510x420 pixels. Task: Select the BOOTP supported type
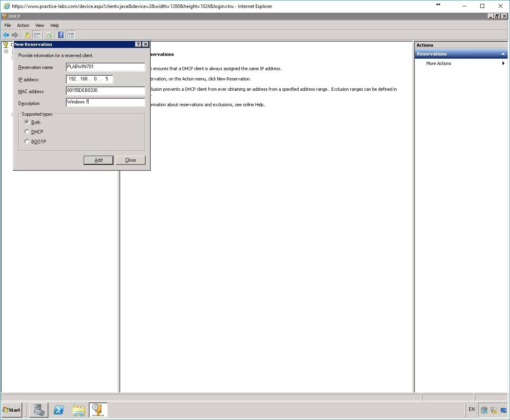[27, 141]
